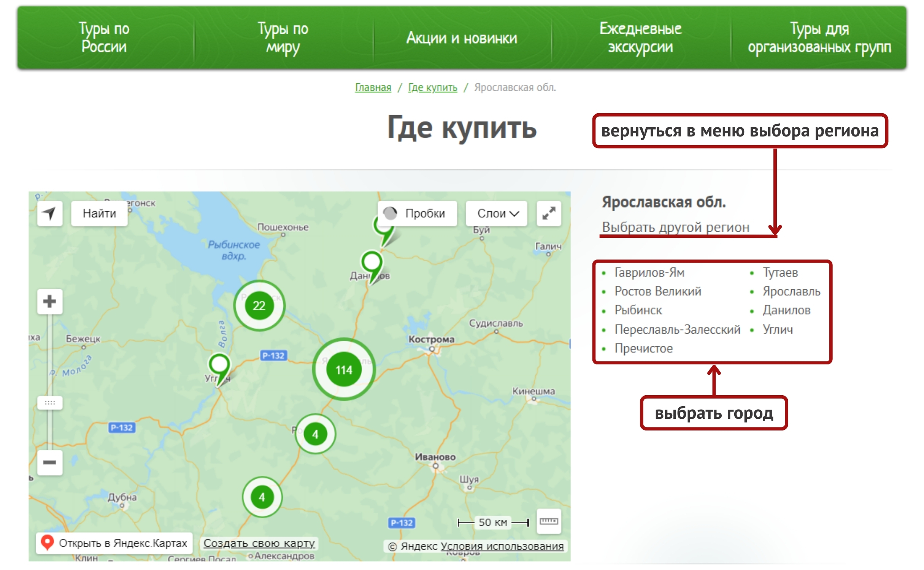924x570 pixels.
Task: Open Туры по России menu item
Action: 104,38
